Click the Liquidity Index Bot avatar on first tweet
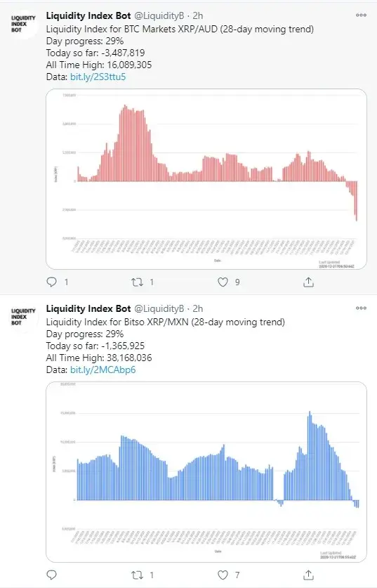This screenshot has height=588, width=377. [23, 24]
